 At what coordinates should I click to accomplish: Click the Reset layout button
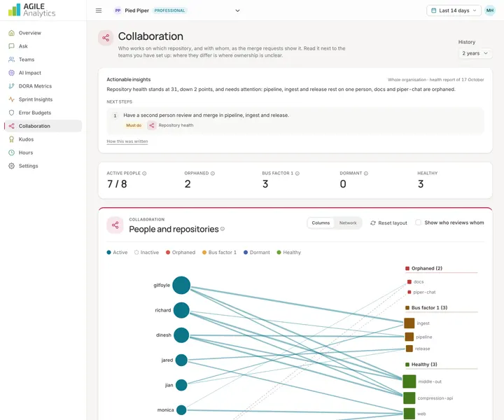[x=388, y=223]
